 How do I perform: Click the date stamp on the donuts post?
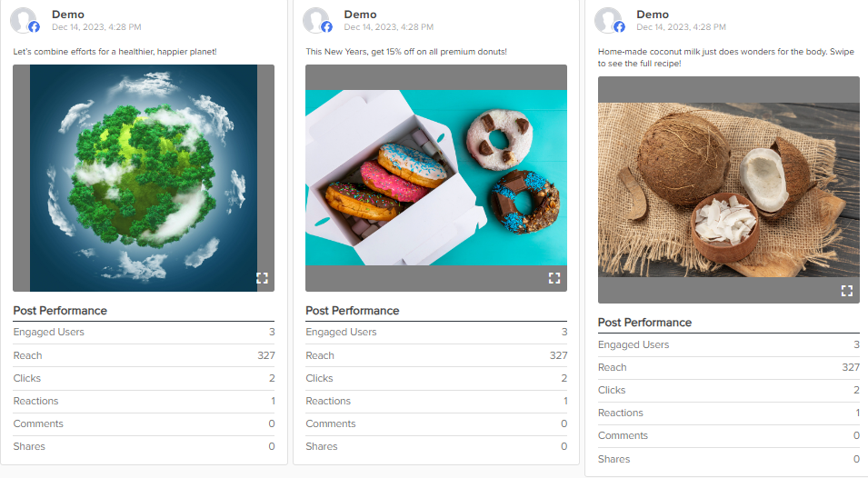point(389,27)
